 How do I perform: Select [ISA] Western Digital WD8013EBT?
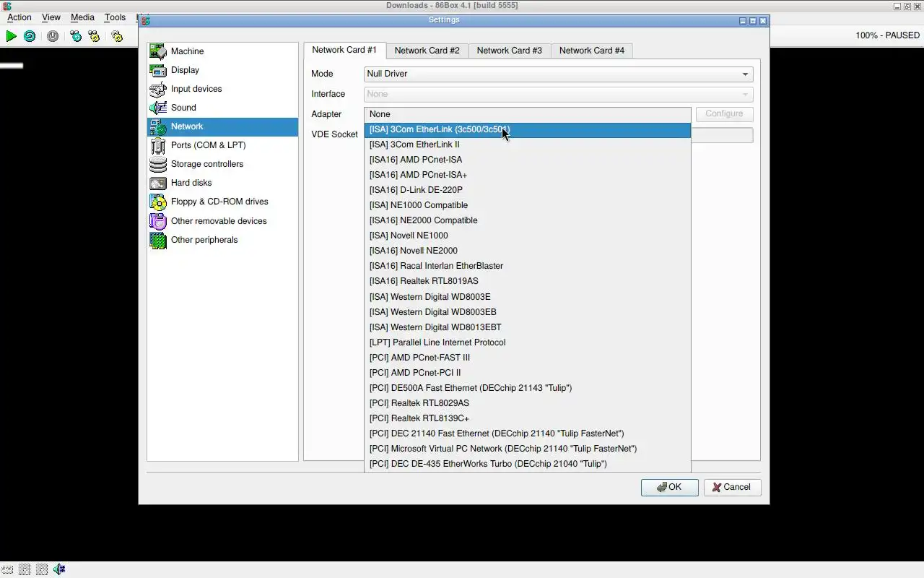pos(528,327)
